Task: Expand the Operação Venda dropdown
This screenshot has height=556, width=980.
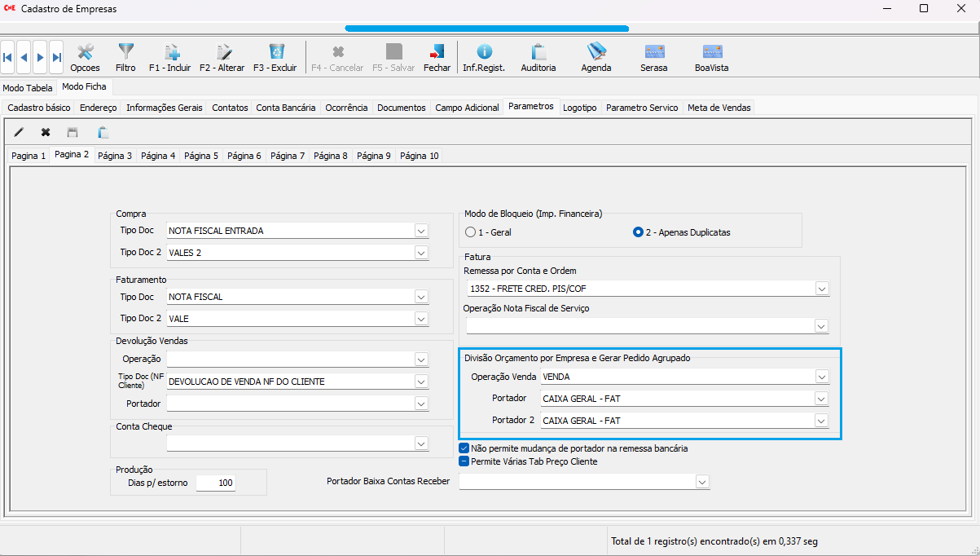Action: [x=822, y=377]
